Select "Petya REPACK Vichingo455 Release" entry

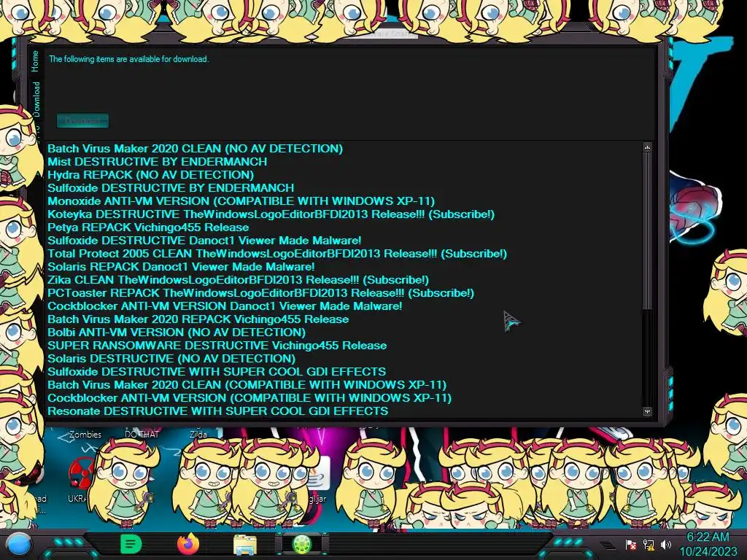[148, 227]
